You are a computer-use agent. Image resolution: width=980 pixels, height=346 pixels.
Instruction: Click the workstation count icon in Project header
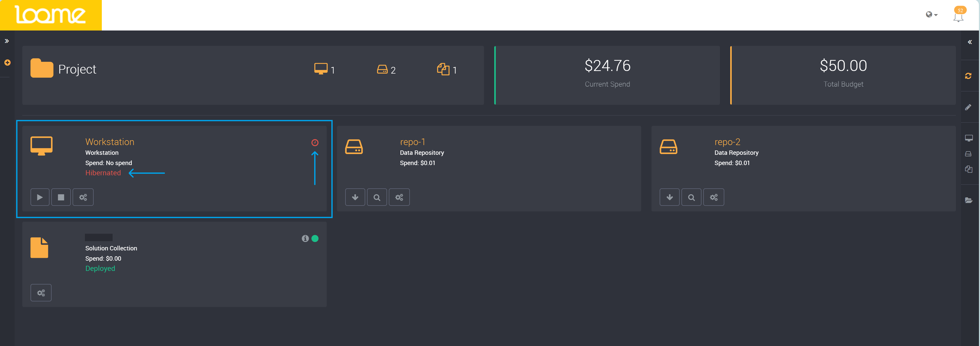(321, 69)
